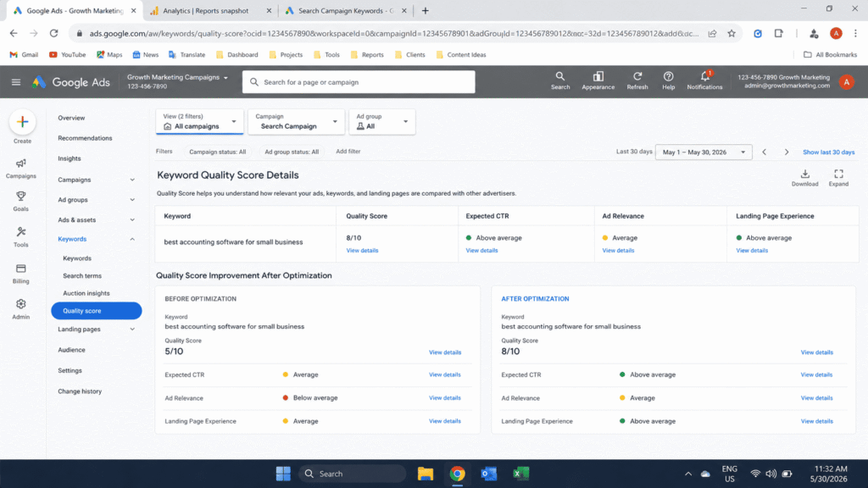Open the View All campaigns dropdown

coord(199,121)
